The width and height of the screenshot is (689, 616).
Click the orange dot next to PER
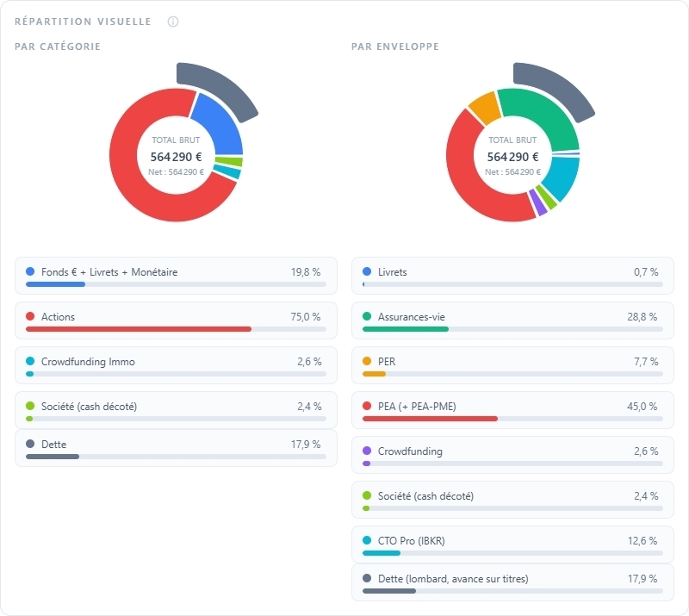point(367,362)
